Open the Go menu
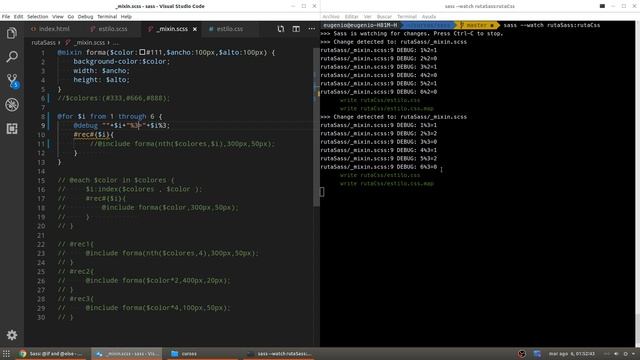This screenshot has height=360, width=640. click(71, 17)
